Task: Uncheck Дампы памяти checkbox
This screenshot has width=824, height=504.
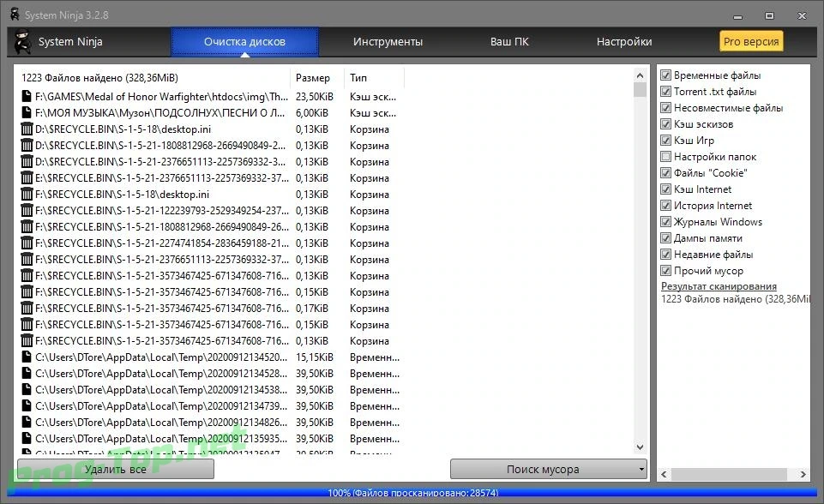Action: point(666,238)
